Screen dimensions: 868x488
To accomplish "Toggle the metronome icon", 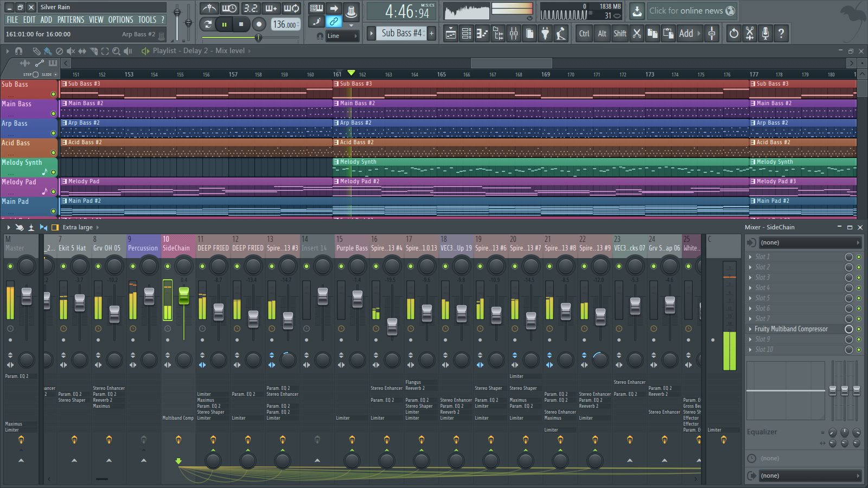I will [209, 9].
